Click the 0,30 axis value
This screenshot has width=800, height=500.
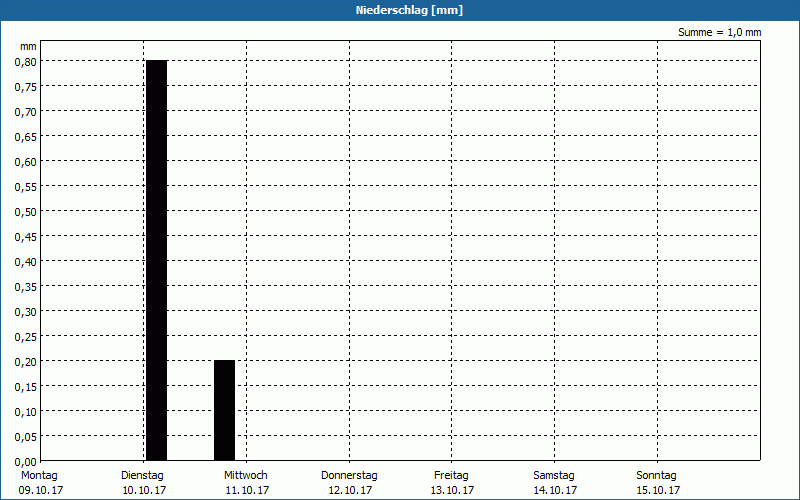[x=26, y=312]
